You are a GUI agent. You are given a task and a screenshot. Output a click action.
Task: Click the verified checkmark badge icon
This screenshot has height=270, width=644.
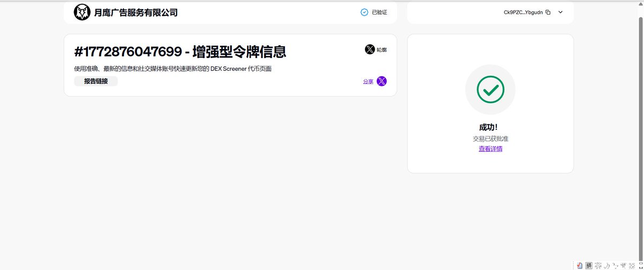tap(364, 12)
